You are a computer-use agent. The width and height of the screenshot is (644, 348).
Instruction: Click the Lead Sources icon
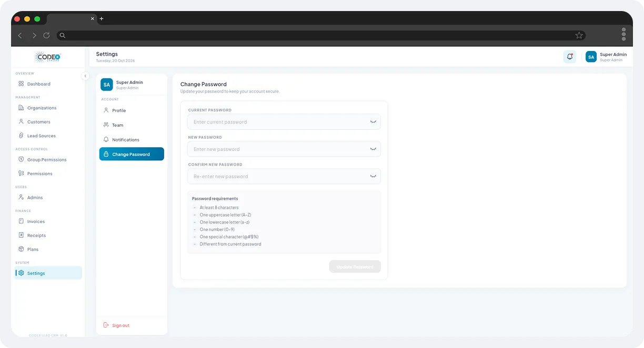point(21,136)
